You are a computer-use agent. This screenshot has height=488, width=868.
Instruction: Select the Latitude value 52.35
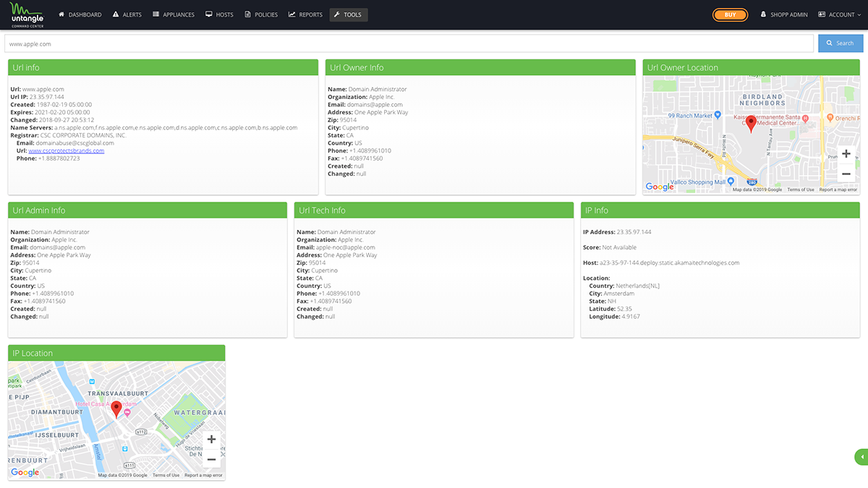623,309
